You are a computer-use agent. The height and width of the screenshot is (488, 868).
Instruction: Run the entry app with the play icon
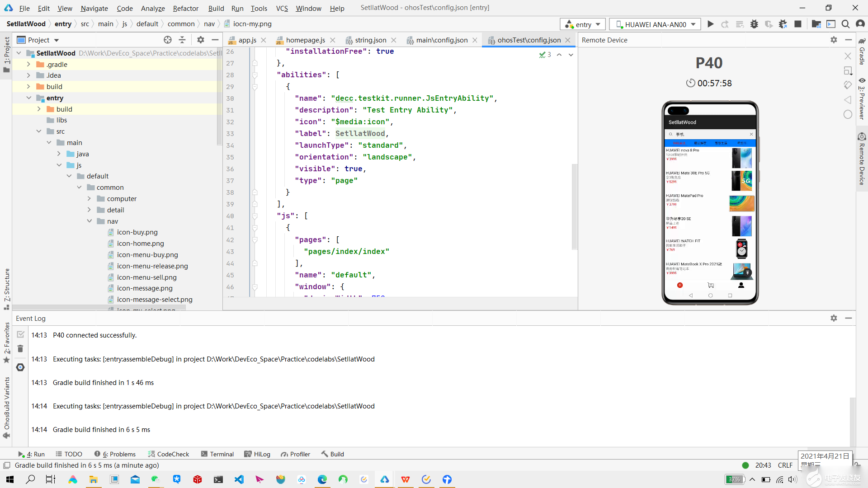711,24
